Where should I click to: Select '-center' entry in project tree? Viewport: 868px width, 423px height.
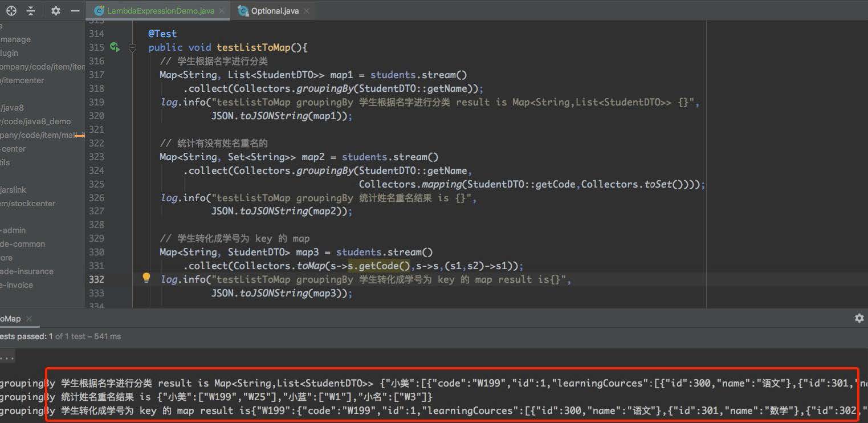[13, 149]
